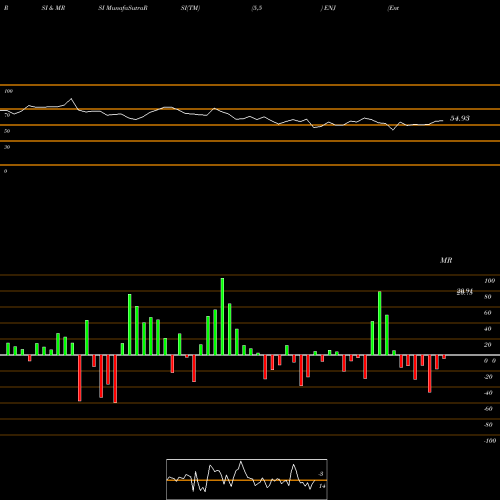Click the '(Ext' header text
The image size is (500, 500).
[393, 8]
